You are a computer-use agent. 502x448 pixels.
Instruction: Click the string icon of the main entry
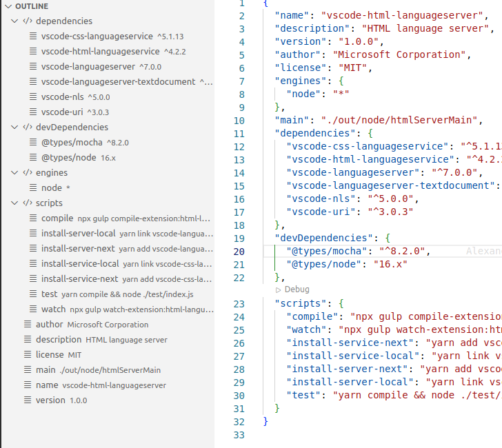tap(28, 370)
